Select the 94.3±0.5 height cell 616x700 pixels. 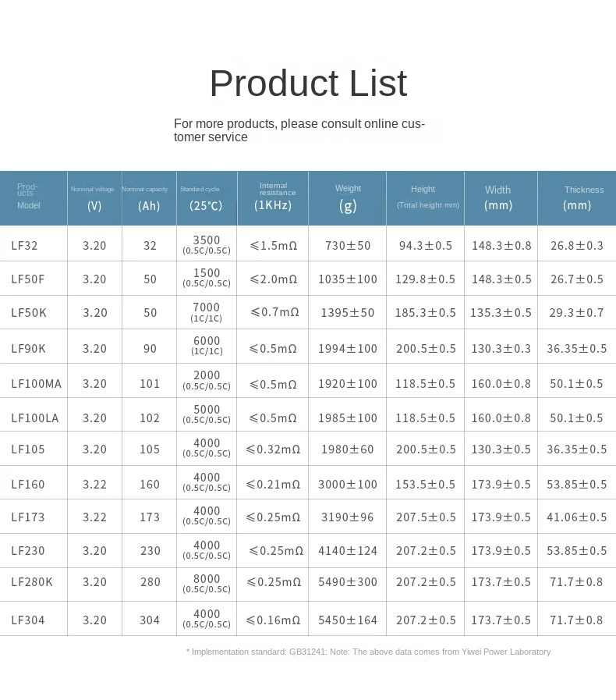tap(426, 246)
